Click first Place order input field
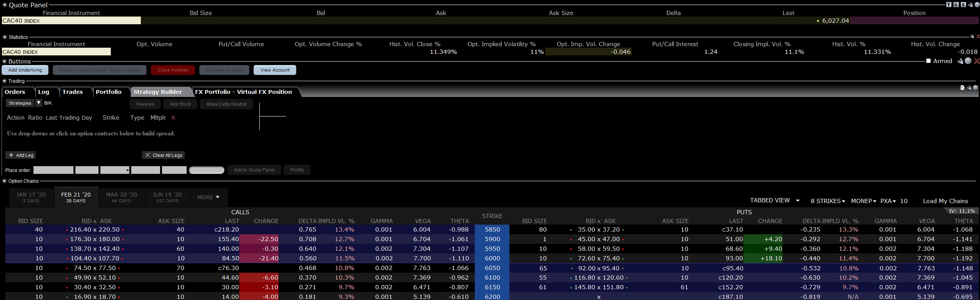The height and width of the screenshot is (300, 980). point(53,170)
